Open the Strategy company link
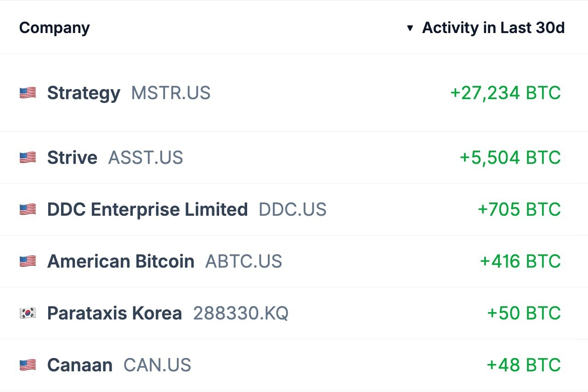The width and height of the screenshot is (588, 392). click(84, 93)
